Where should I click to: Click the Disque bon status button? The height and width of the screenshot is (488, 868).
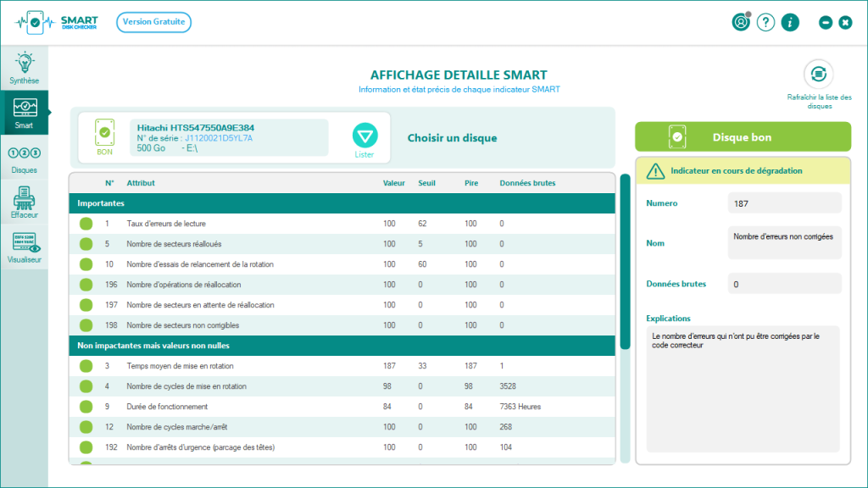[742, 137]
